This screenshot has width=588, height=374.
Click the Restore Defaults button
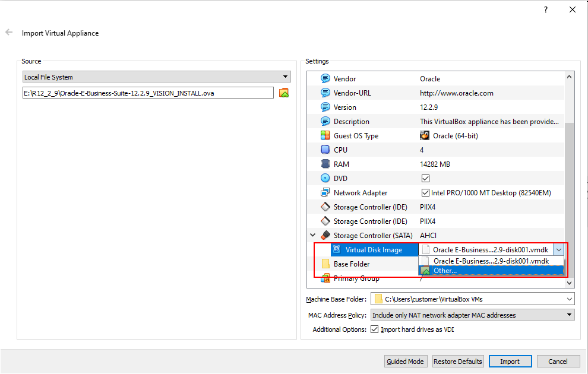[457, 362]
